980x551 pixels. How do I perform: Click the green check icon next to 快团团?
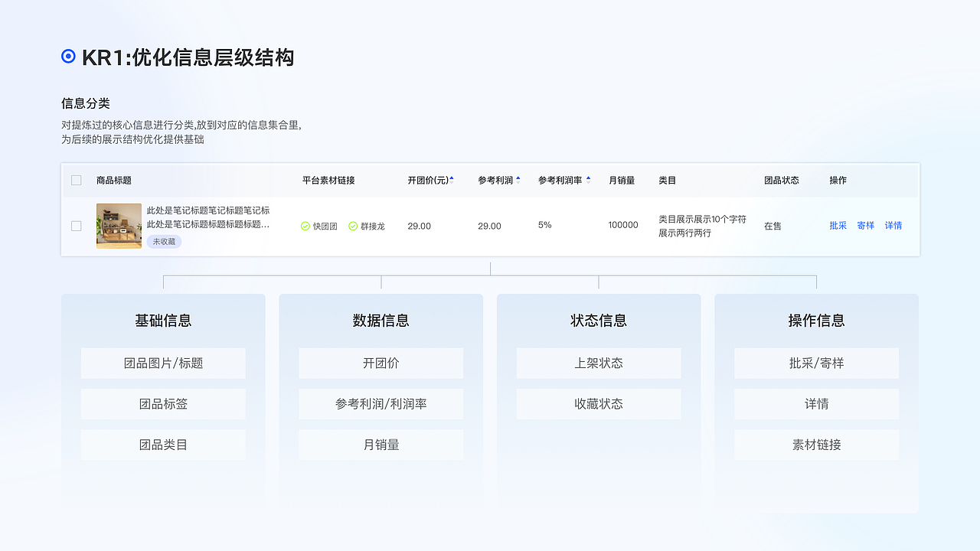tap(305, 227)
